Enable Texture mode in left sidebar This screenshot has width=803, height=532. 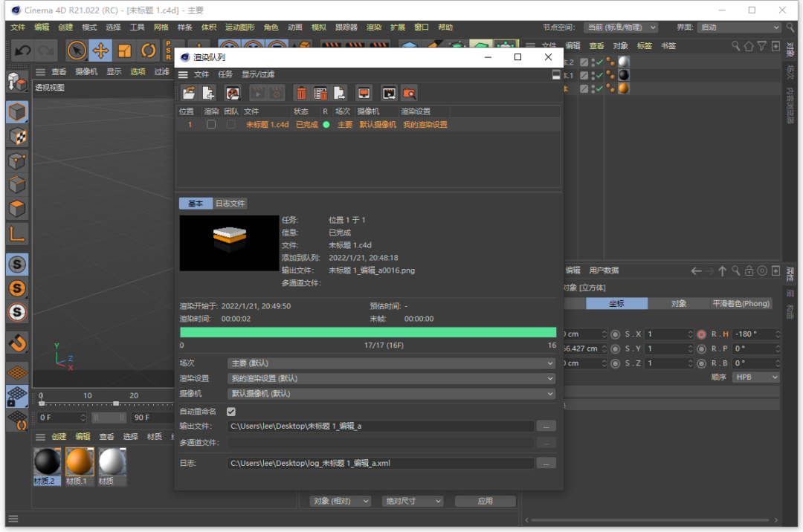tap(18, 136)
